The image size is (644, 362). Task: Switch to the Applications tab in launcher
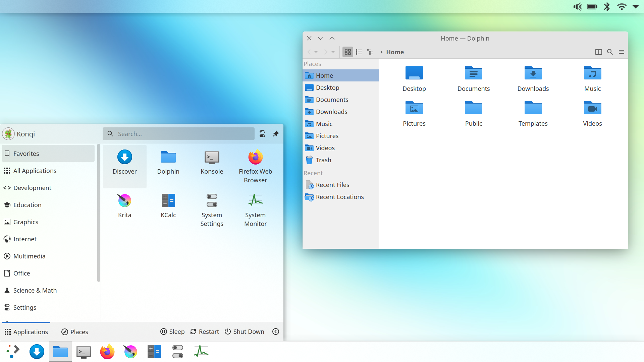pos(26,332)
